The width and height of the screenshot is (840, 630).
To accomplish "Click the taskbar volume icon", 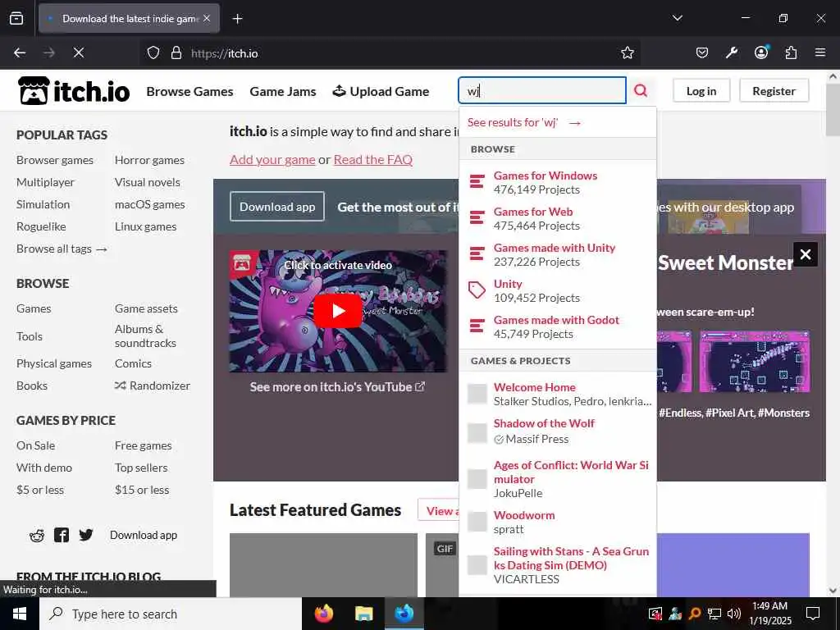I will [734, 614].
